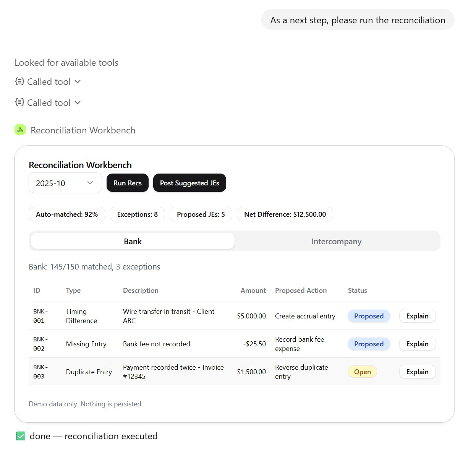476x453 pixels.
Task: Click the Run Recs button
Action: 127,183
